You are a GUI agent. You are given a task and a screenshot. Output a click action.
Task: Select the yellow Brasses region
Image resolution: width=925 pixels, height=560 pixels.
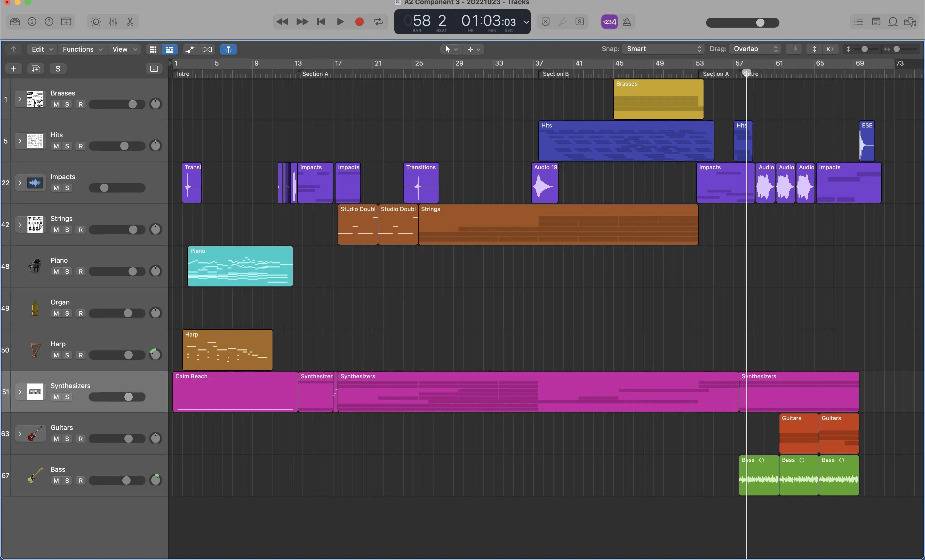point(658,99)
